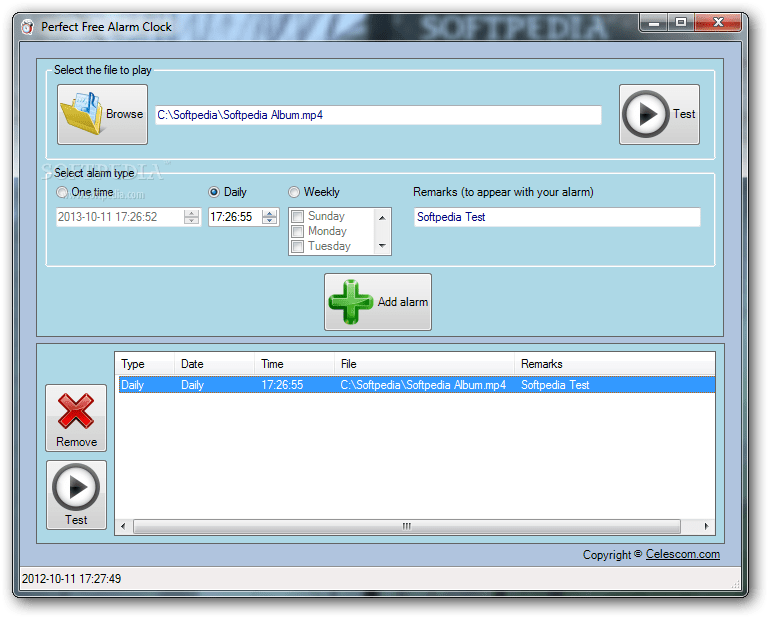Viewport: 769px width, 618px height.
Task: Sort alarms by the Date column header
Action: point(215,364)
